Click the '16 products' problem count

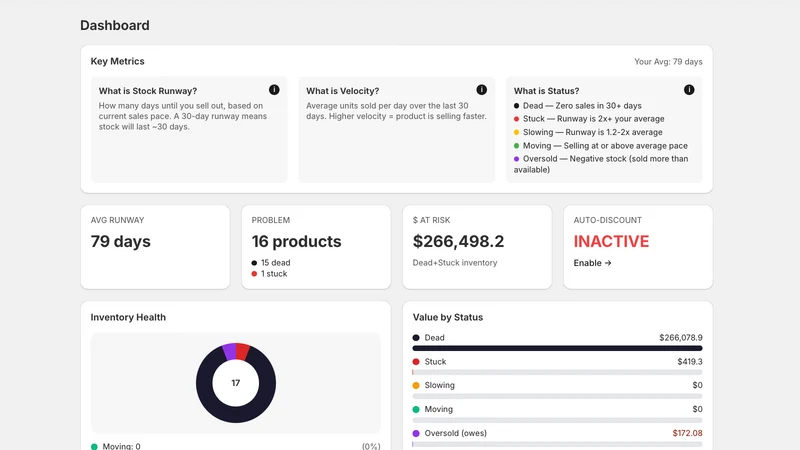pyautogui.click(x=296, y=241)
